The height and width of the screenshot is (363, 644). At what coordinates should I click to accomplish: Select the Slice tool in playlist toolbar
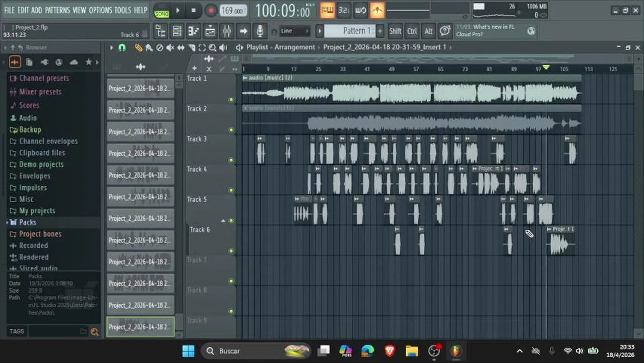coord(191,47)
